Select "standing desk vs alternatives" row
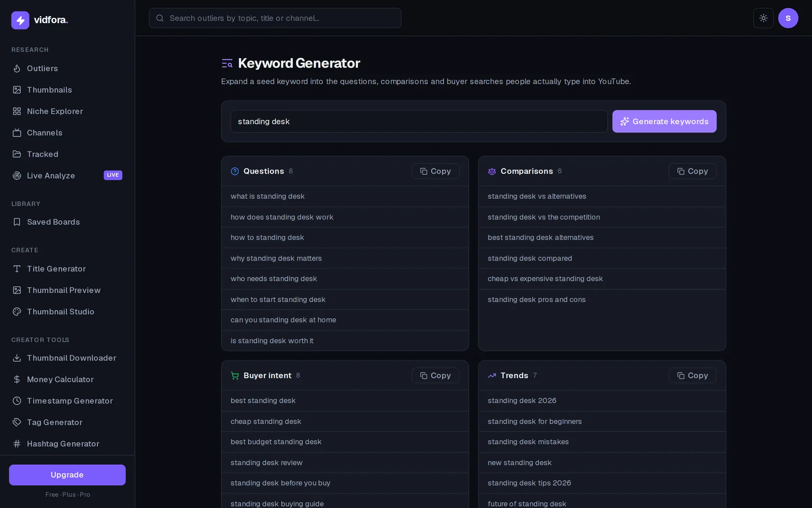This screenshot has height=508, width=812. coord(602,196)
